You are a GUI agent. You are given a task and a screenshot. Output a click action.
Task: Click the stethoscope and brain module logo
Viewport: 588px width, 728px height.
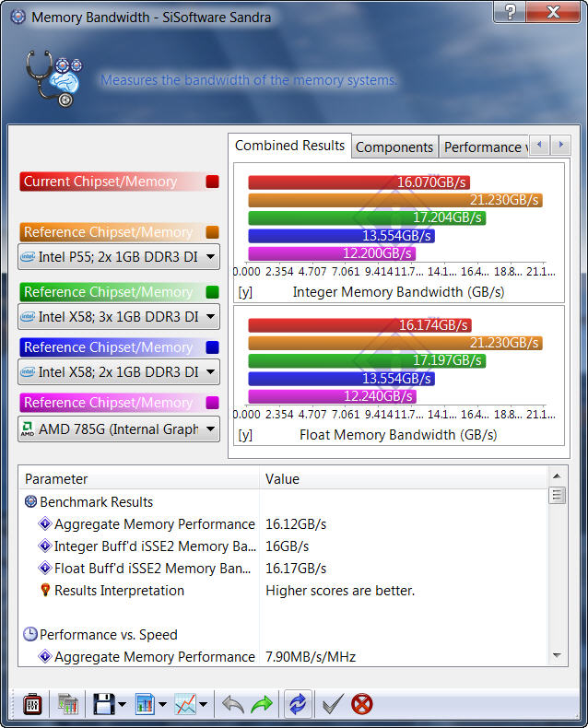(54, 78)
